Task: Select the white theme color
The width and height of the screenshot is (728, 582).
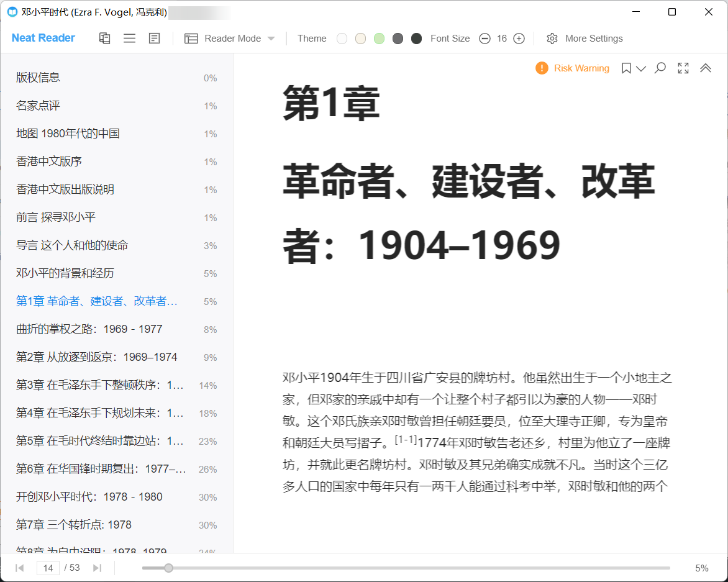Action: click(x=342, y=39)
